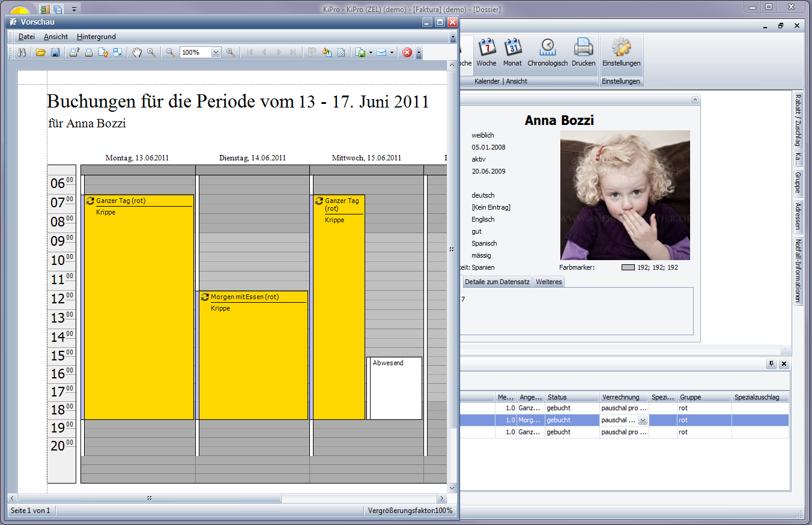The height and width of the screenshot is (525, 812).
Task: Open the Datei menu
Action: pyautogui.click(x=26, y=37)
